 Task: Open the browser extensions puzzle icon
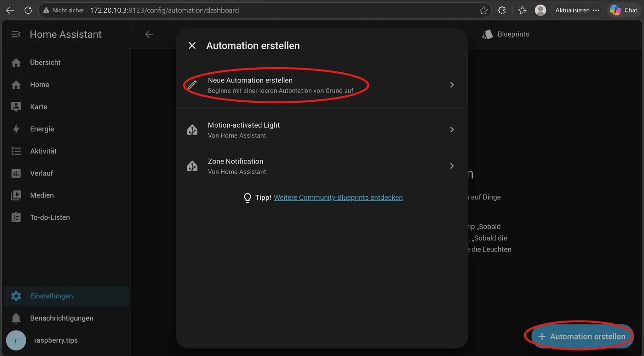pyautogui.click(x=502, y=10)
